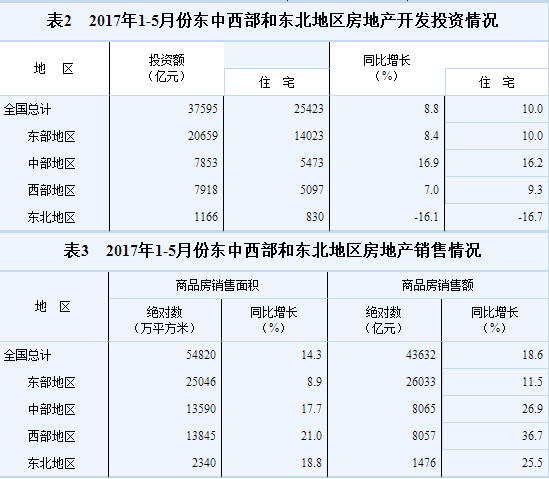549x479 pixels.
Task: Select the 同比增长（%） header in table 2
Action: pyautogui.click(x=386, y=68)
